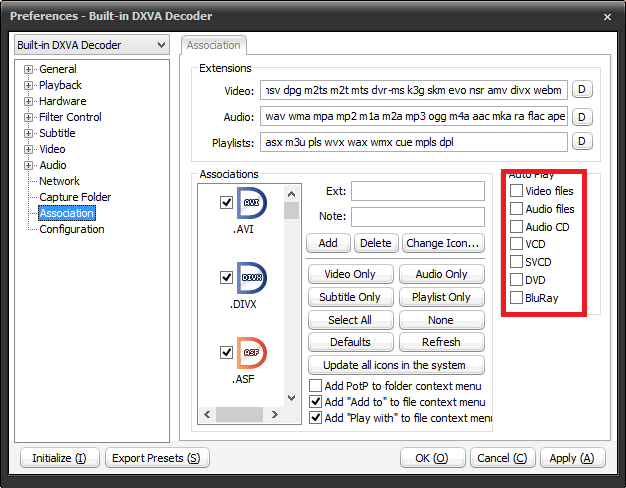
Task: Reset Video extensions with D button
Action: pyautogui.click(x=582, y=89)
